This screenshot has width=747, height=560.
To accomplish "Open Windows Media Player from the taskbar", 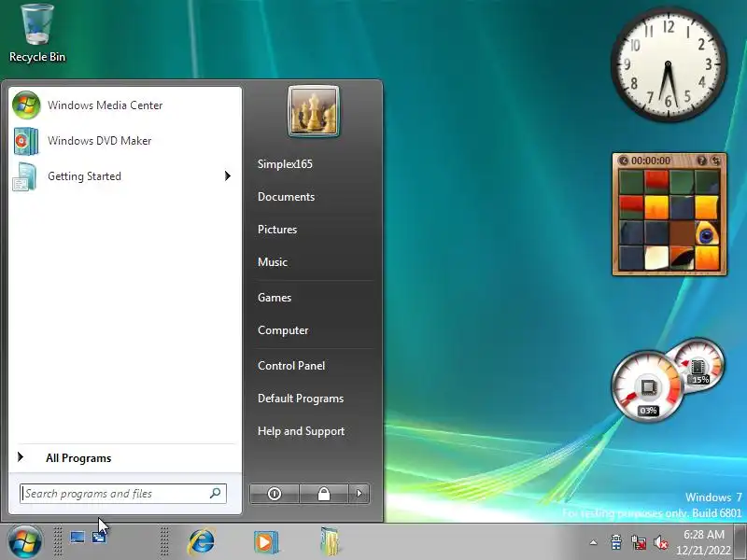I will [x=265, y=542].
